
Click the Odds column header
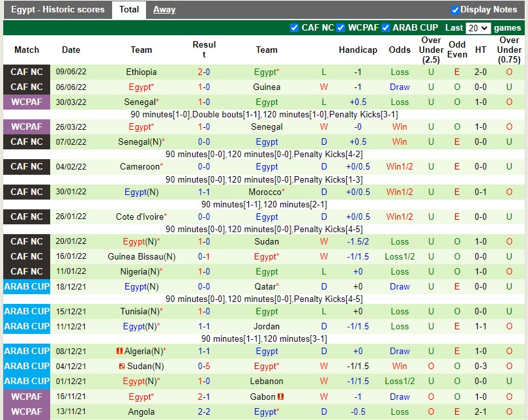(x=400, y=50)
